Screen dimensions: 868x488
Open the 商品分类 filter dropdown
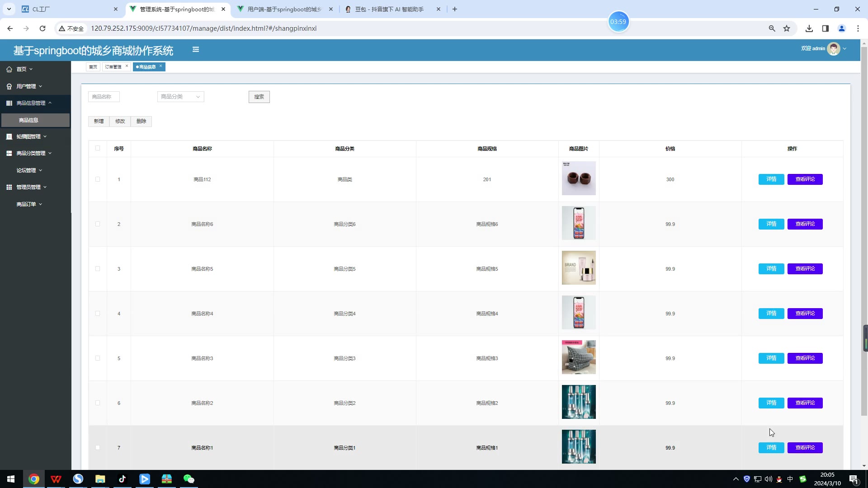(x=181, y=97)
